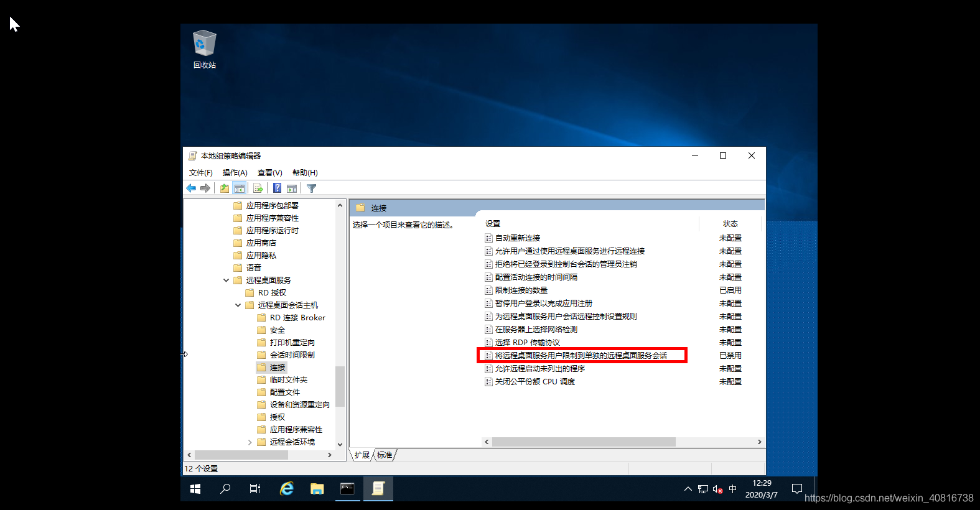This screenshot has height=510, width=980.
Task: Click the 状态 column header
Action: point(730,224)
